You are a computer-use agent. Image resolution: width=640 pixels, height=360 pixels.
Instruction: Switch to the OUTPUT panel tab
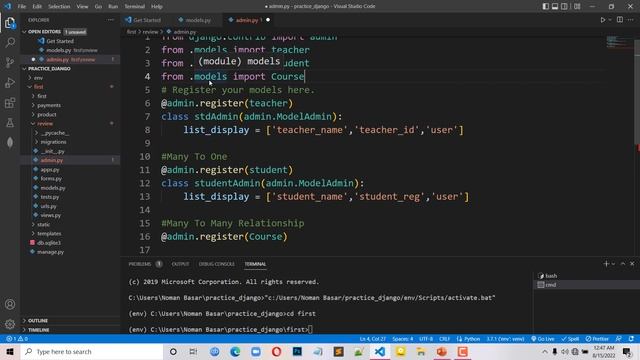point(180,264)
